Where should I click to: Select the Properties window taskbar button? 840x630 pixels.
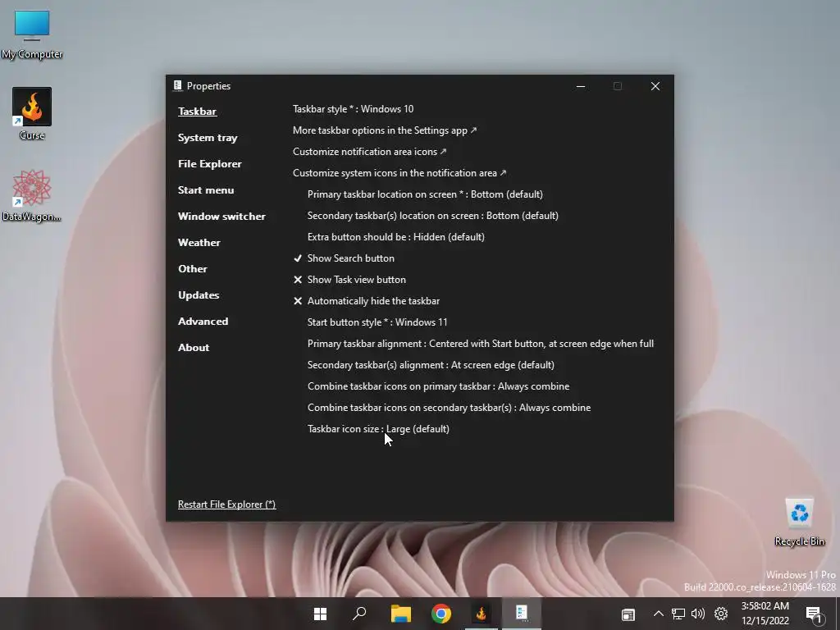coord(522,613)
